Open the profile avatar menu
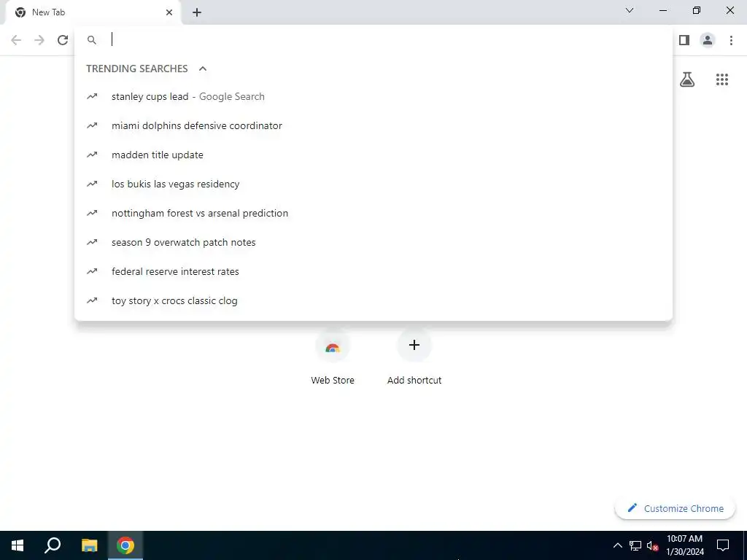 tap(708, 40)
